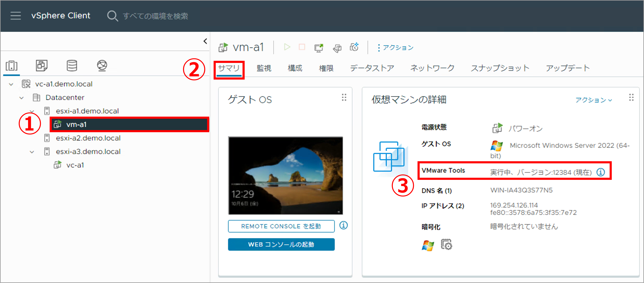Click the IP address 169.254.126.114
This screenshot has width=644, height=283.
click(514, 205)
